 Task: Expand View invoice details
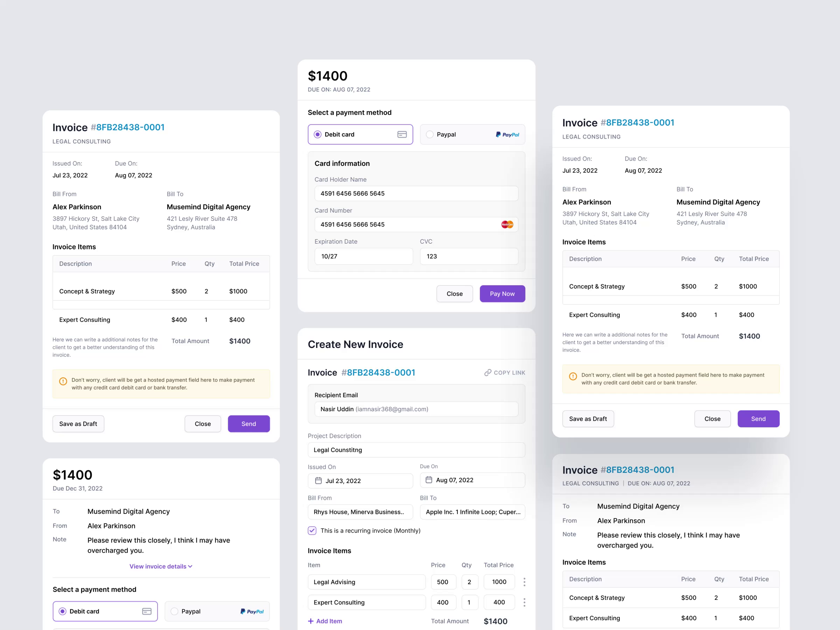(161, 566)
